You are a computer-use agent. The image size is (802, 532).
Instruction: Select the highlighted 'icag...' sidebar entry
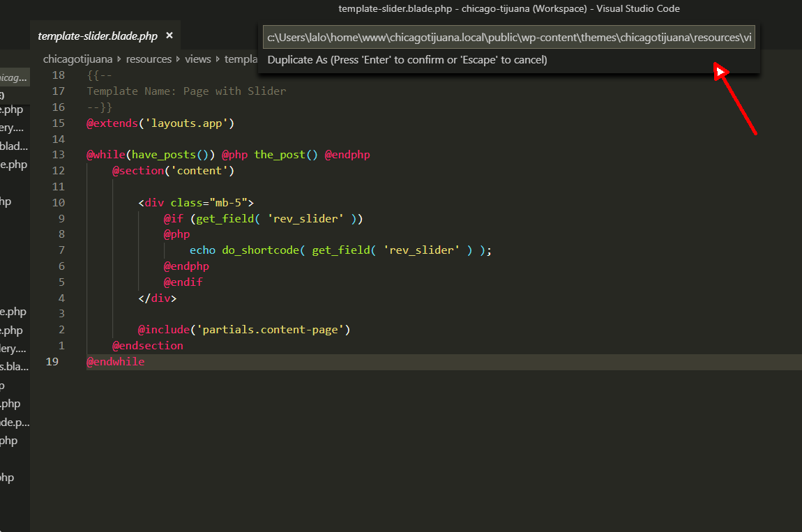pos(14,78)
